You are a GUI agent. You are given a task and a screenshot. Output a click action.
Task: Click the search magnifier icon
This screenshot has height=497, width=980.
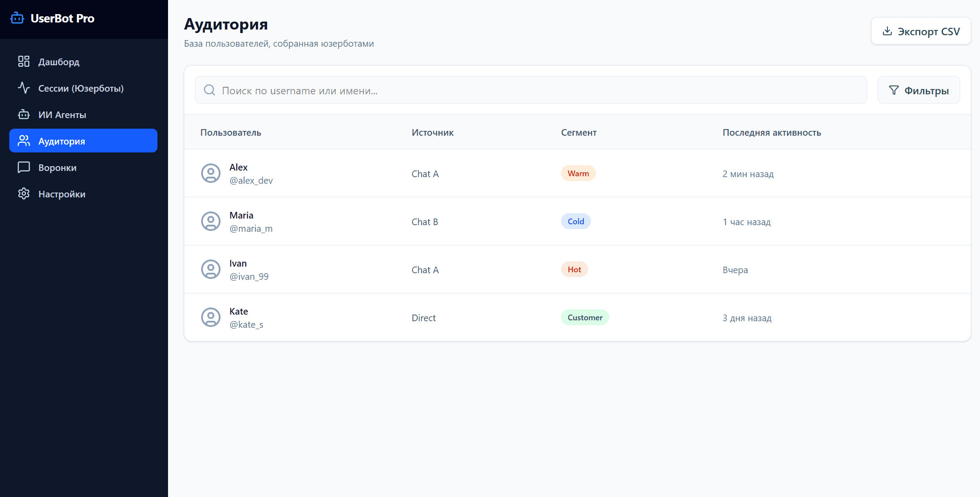(209, 90)
